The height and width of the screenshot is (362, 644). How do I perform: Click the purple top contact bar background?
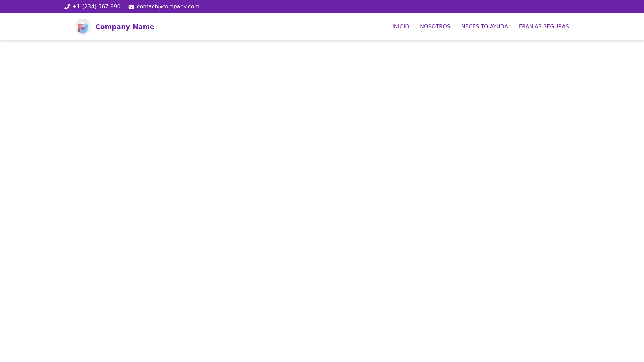point(402,7)
